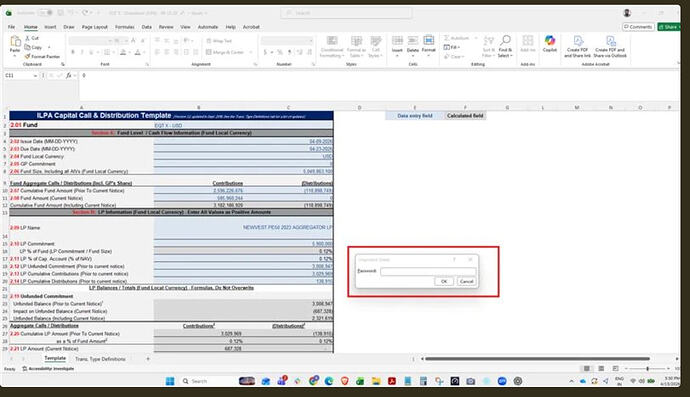Screen dimensions: 690x397
Task: Open Conditional Formatting
Action: click(x=332, y=47)
